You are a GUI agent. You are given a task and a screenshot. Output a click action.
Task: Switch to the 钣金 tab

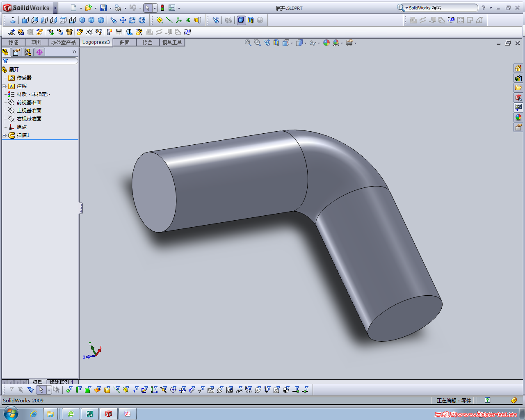148,42
